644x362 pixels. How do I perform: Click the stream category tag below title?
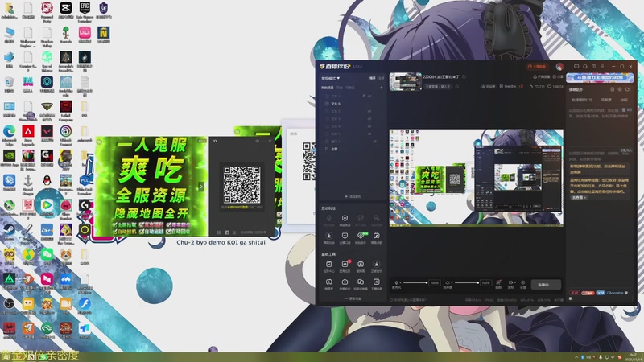(438, 87)
